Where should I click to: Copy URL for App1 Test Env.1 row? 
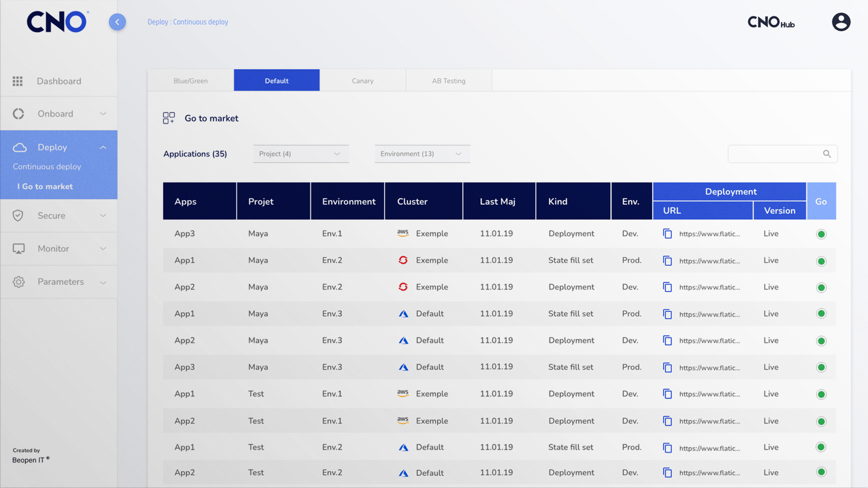[667, 394]
